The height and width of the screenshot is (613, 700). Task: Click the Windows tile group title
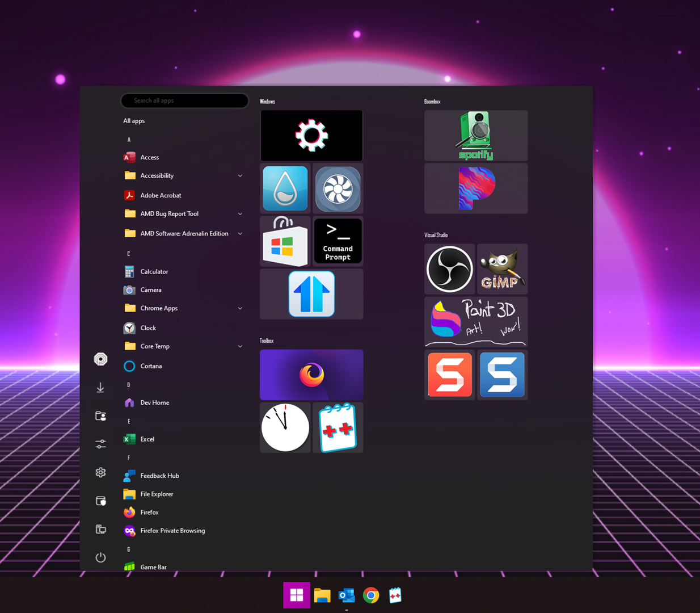point(267,102)
